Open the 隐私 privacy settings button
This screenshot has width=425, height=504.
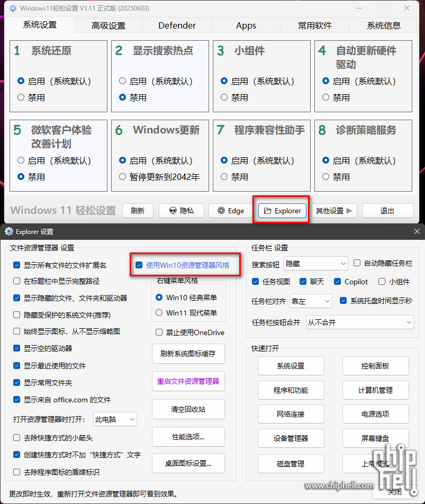182,211
